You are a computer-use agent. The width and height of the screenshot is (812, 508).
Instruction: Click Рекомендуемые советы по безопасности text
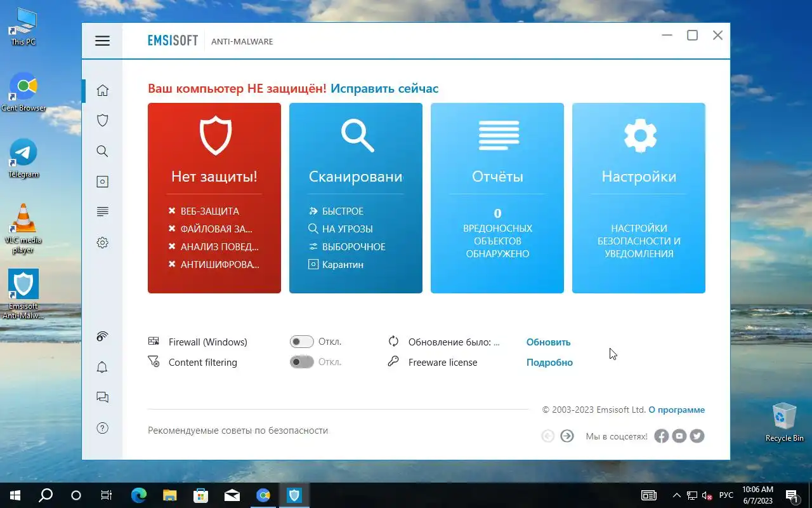(238, 430)
